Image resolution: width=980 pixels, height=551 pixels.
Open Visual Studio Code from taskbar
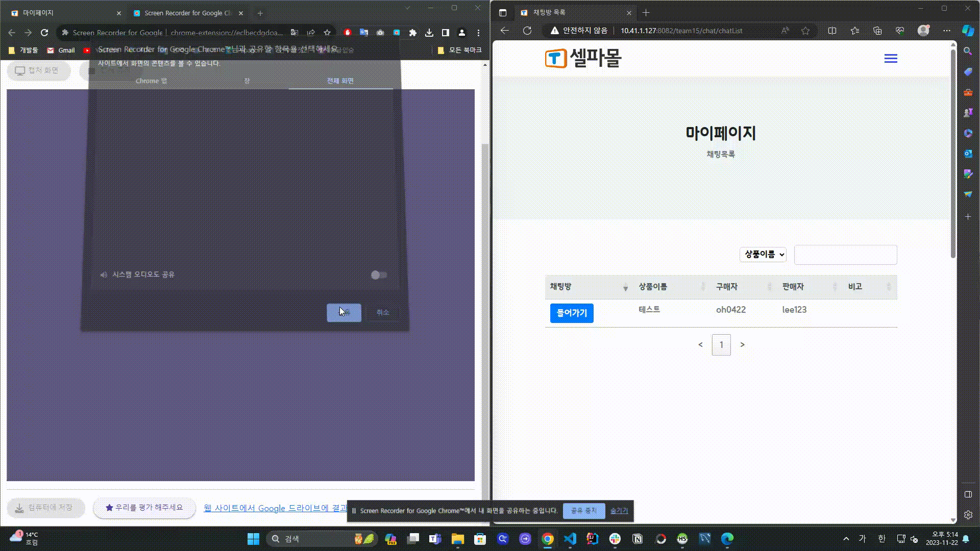[x=570, y=539]
